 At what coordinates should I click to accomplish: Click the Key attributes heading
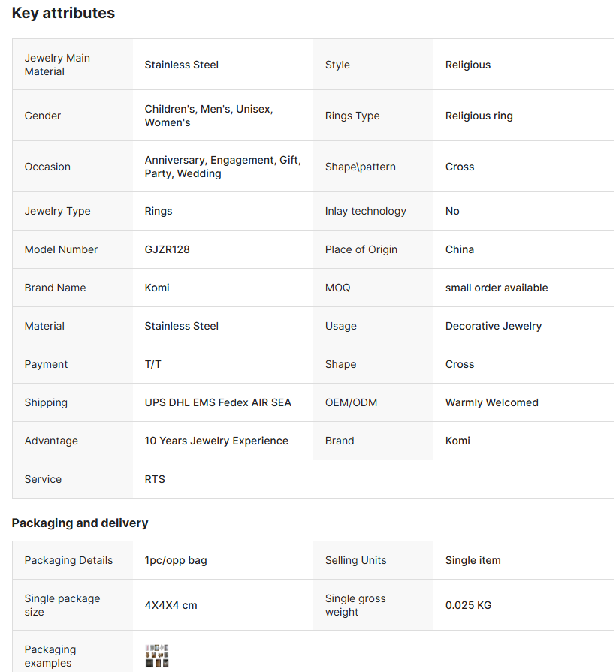pyautogui.click(x=63, y=13)
